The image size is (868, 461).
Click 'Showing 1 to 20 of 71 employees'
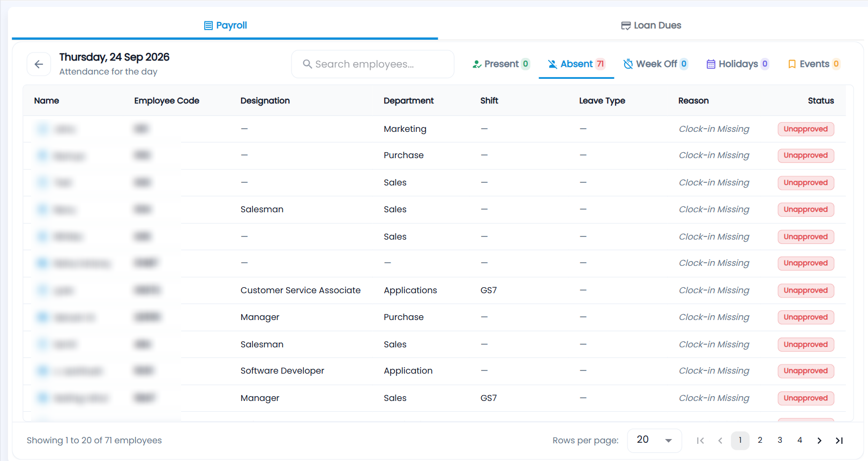(94, 441)
